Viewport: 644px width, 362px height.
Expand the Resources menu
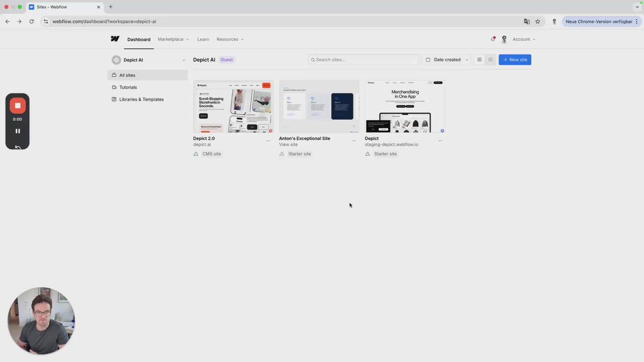230,39
